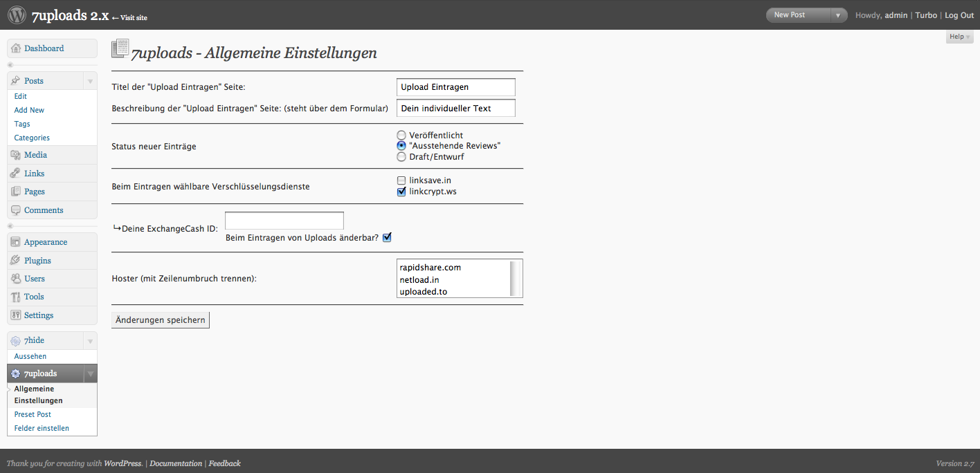Screen dimensions: 980x473
Task: Click the Appearance icon in sidebar
Action: click(x=16, y=242)
